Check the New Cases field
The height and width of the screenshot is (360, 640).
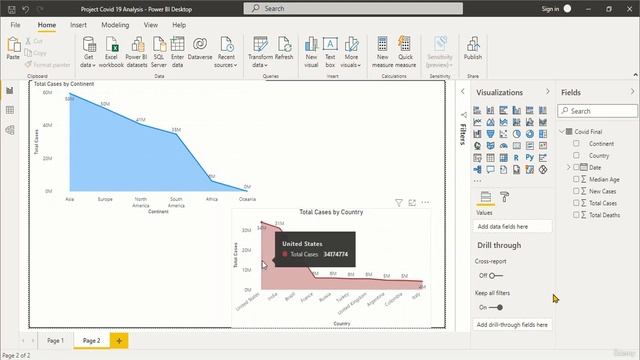pyautogui.click(x=576, y=191)
